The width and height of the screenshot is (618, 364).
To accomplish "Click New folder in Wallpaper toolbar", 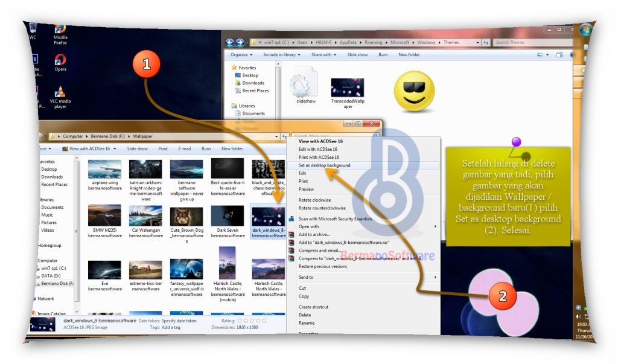I will (232, 148).
